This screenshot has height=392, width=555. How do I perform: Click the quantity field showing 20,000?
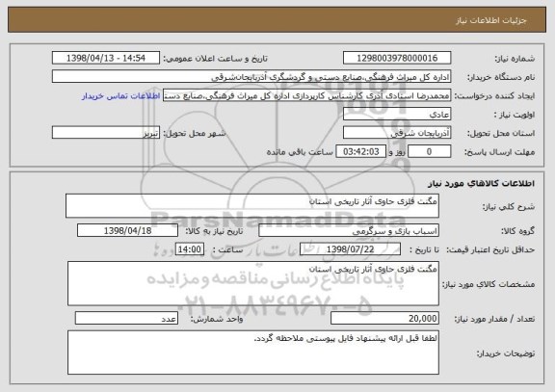384,318
